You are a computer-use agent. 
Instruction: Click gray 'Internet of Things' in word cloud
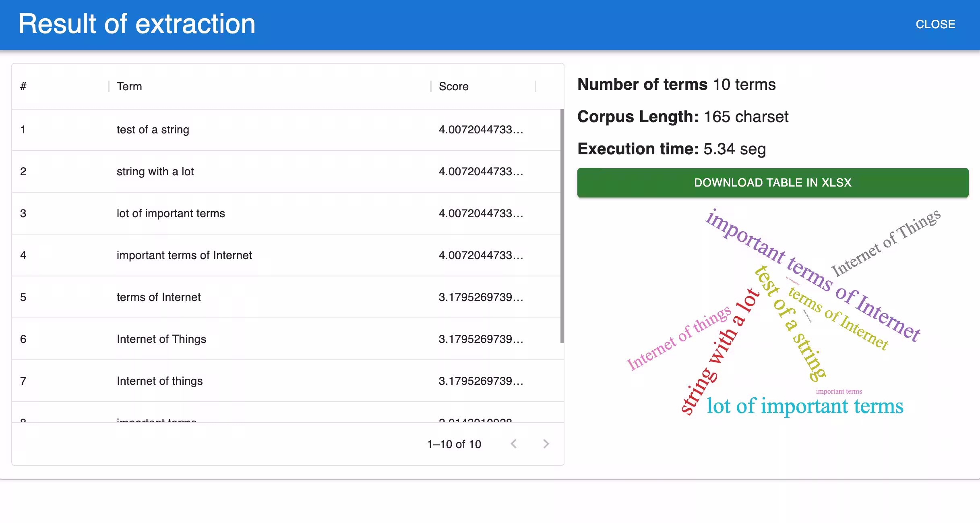(x=886, y=243)
